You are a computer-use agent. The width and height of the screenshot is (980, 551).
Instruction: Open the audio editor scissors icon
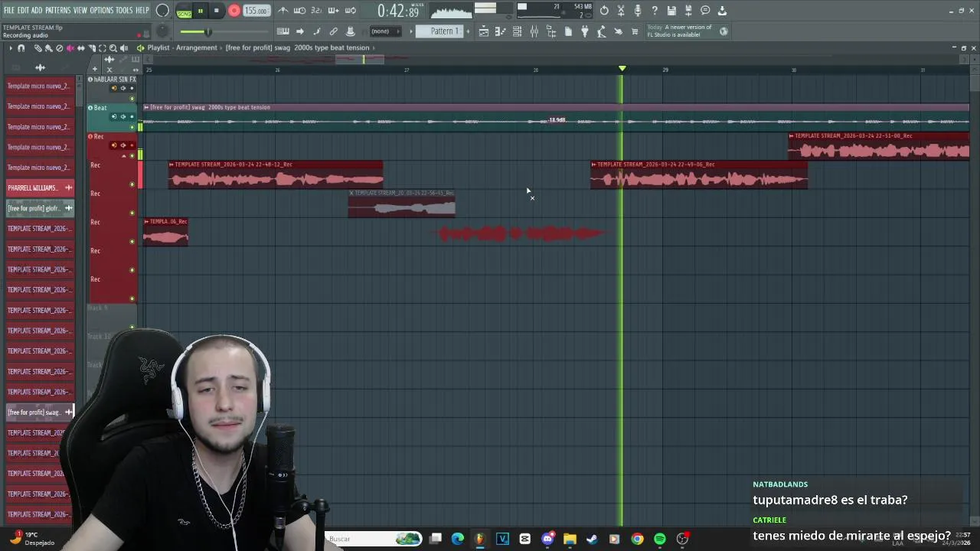coord(621,11)
